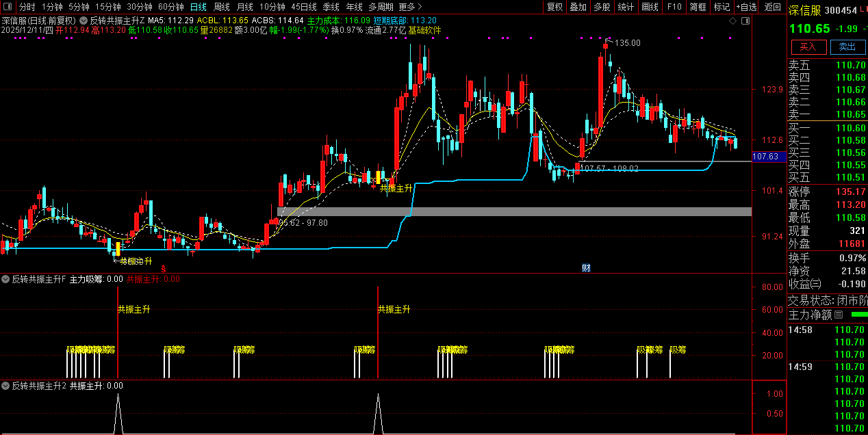Select the 1分钟 period tab
This screenshot has height=435, width=868.
coord(52,7)
